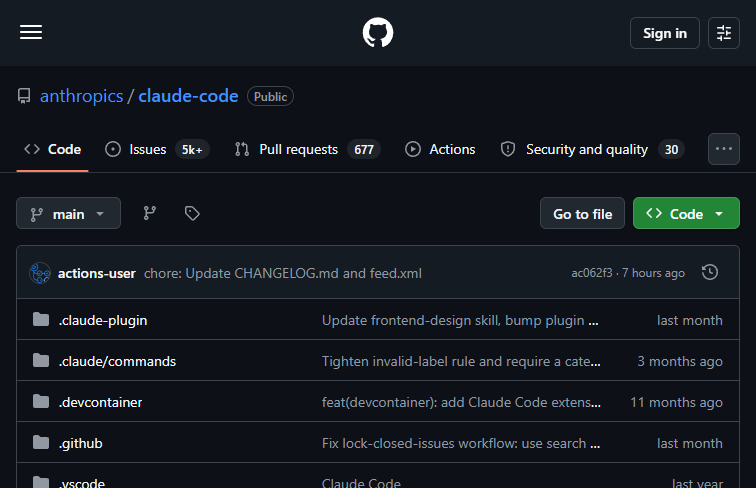Click folder icon beside .devcontainer
This screenshot has height=488, width=756.
(x=41, y=401)
